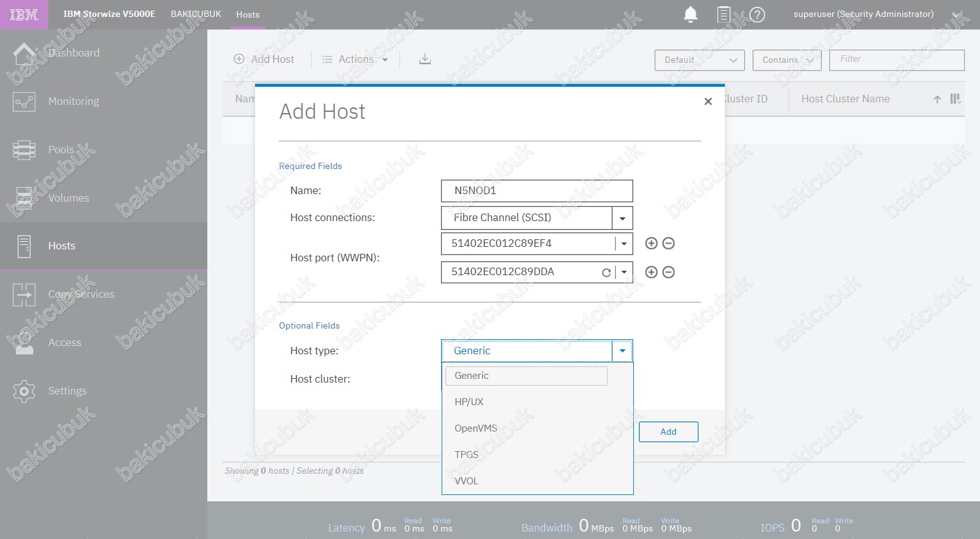Click the download table export icon
This screenshot has height=539, width=980.
pos(425,59)
